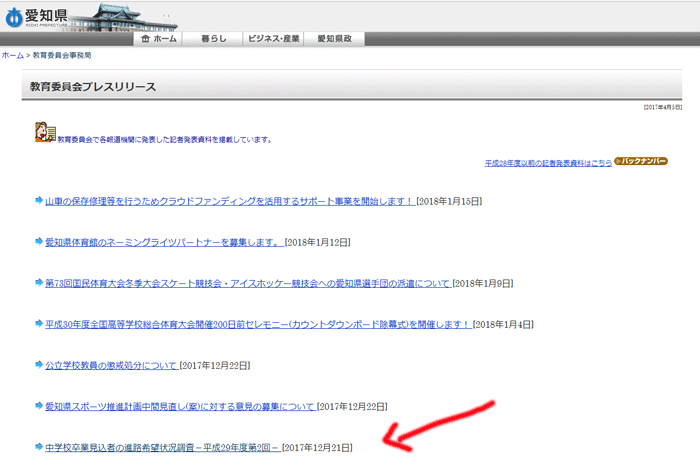Click arrow bullet beside 第73回国民体育大会 item
Image resolution: width=700 pixels, height=466 pixels.
pos(38,283)
